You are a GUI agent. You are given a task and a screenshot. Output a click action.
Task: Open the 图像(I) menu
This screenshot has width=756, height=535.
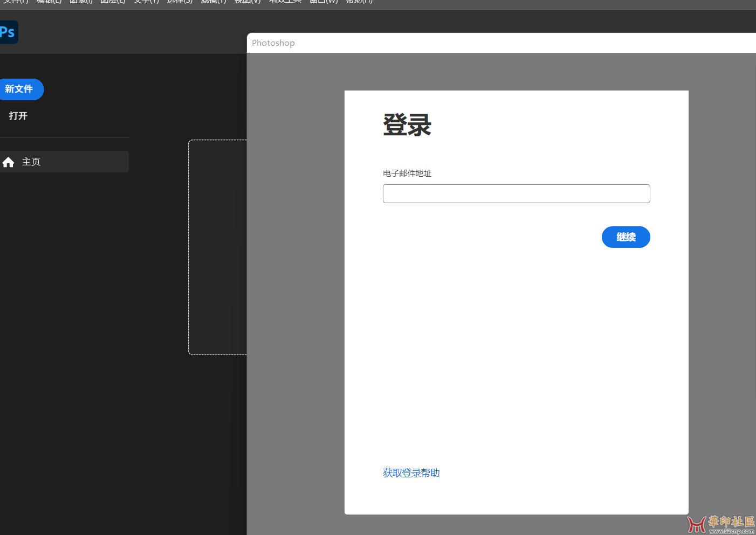(81, 2)
